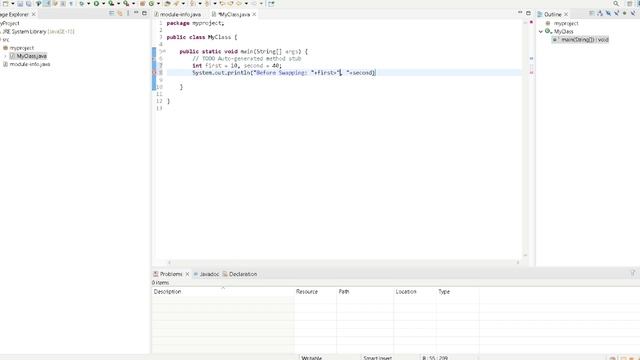This screenshot has height=360, width=640.
Task: Toggle Link with Editor in Package Explorer
Action: coord(120,13)
